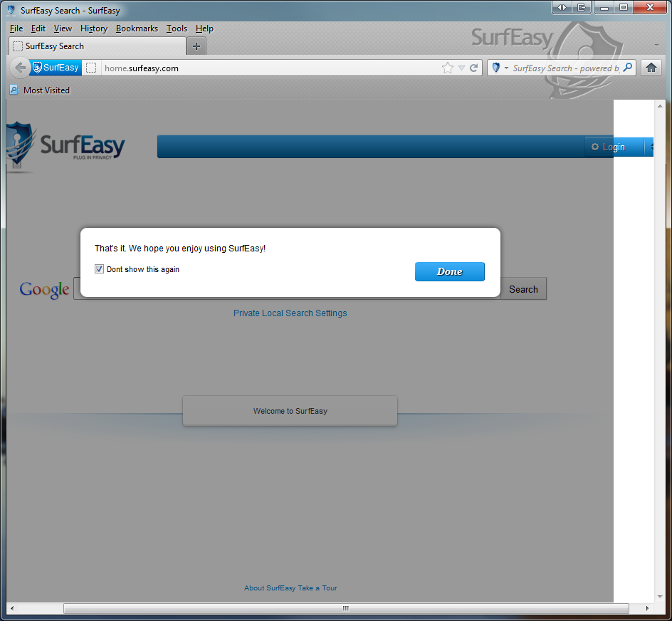Open the File menu

16,28
